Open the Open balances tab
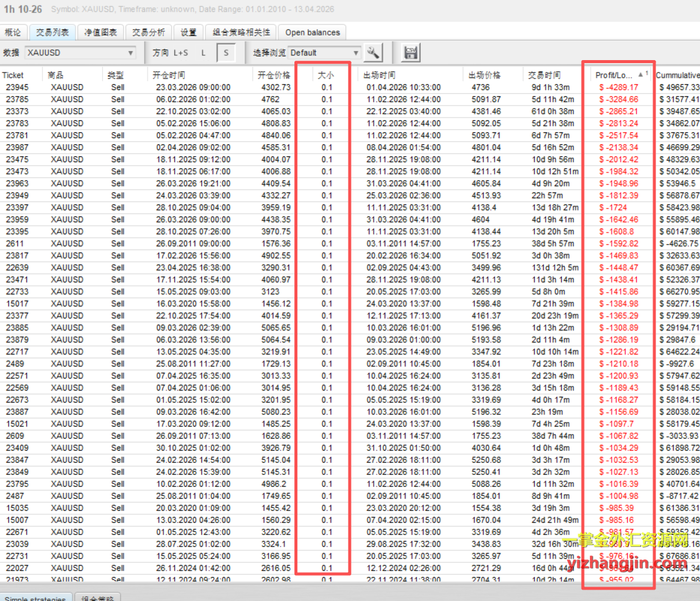The width and height of the screenshot is (700, 601). pos(312,32)
